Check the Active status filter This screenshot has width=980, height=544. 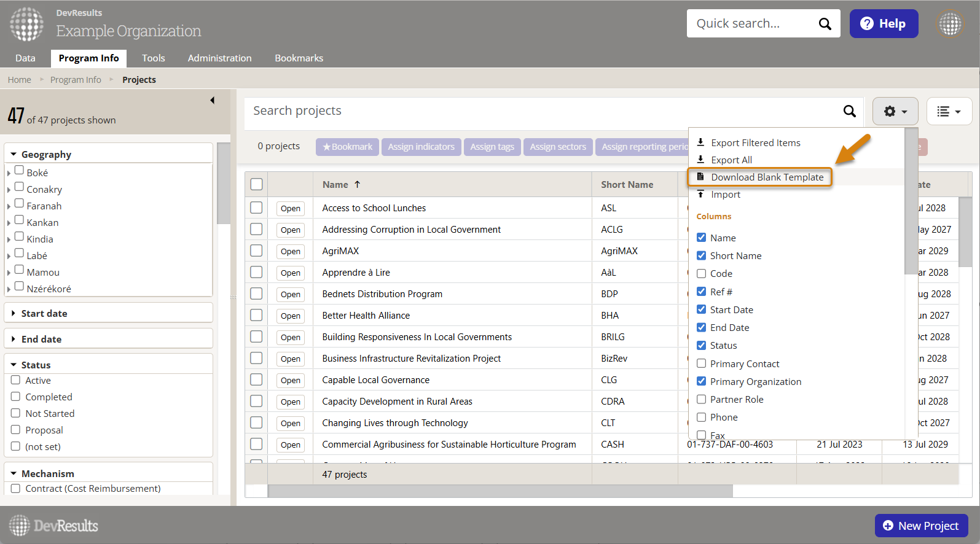click(16, 380)
